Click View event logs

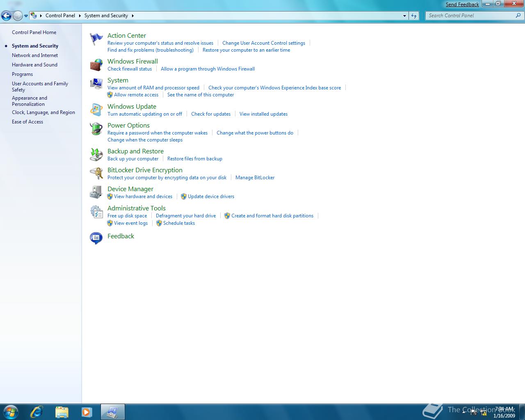point(131,223)
